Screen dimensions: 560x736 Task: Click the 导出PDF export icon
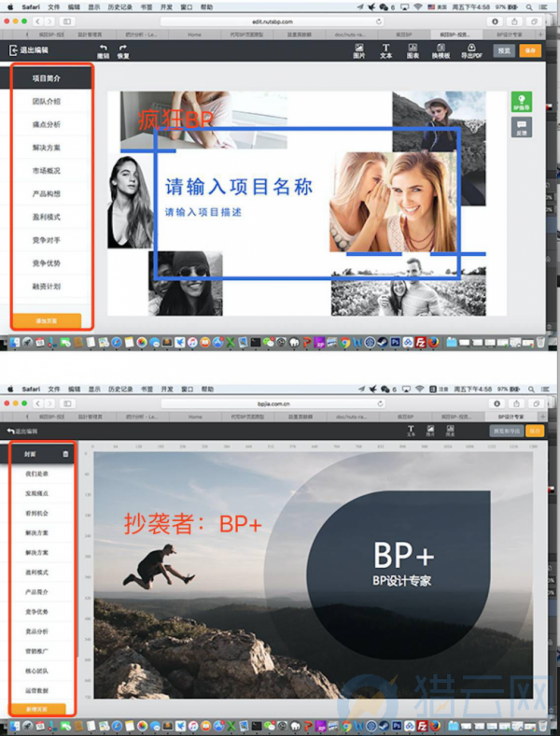point(471,48)
